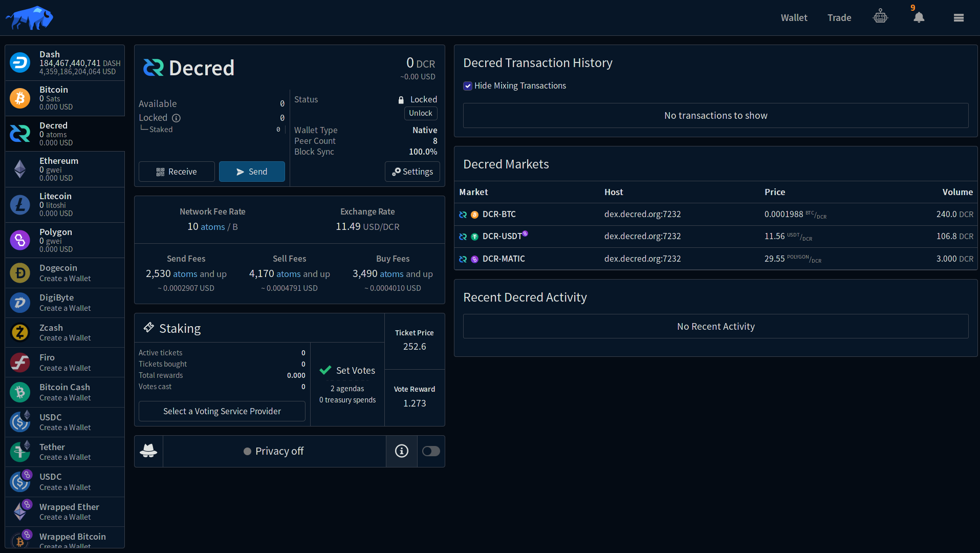Click the 11.49 USD/DCR exchange rate
980x553 pixels.
(x=367, y=226)
